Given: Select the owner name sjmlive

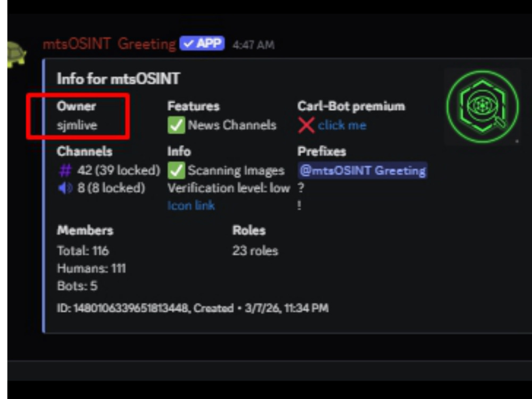Looking at the screenshot, I should pos(77,125).
